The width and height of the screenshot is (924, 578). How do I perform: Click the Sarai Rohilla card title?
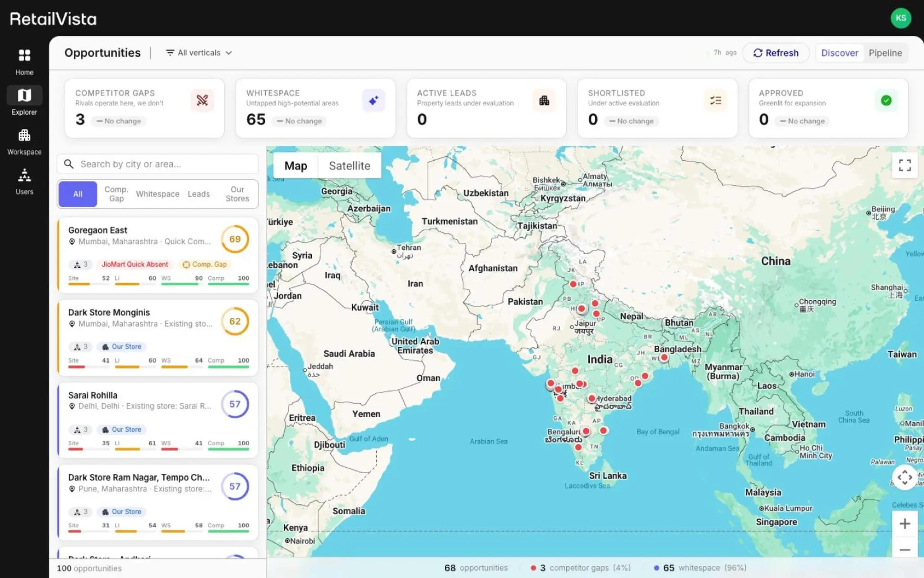pyautogui.click(x=92, y=395)
